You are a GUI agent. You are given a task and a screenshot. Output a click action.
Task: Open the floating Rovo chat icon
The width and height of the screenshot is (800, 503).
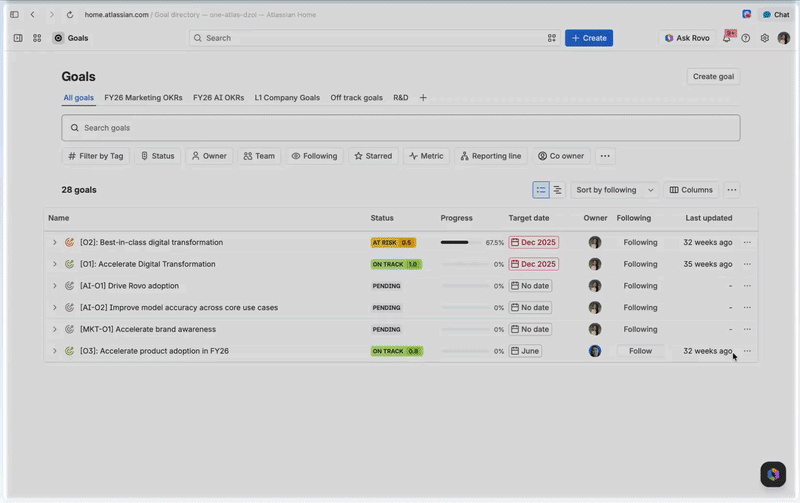773,474
